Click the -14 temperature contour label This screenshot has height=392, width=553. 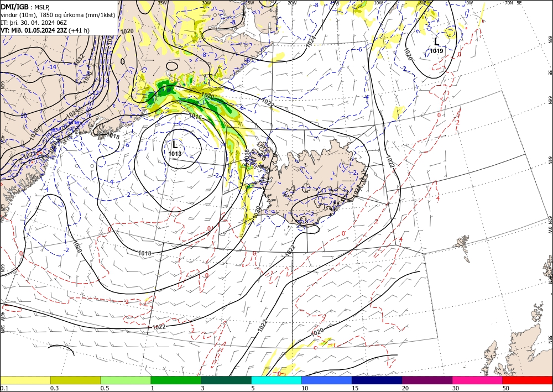pyautogui.click(x=53, y=67)
